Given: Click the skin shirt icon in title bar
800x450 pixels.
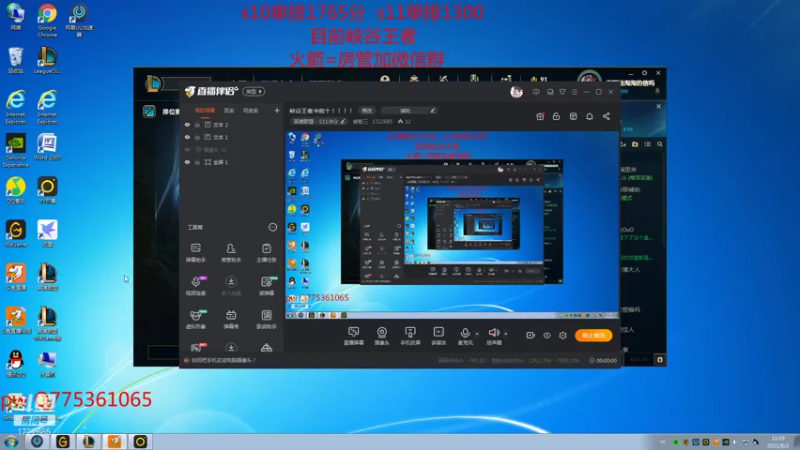Looking at the screenshot, I should tap(562, 92).
